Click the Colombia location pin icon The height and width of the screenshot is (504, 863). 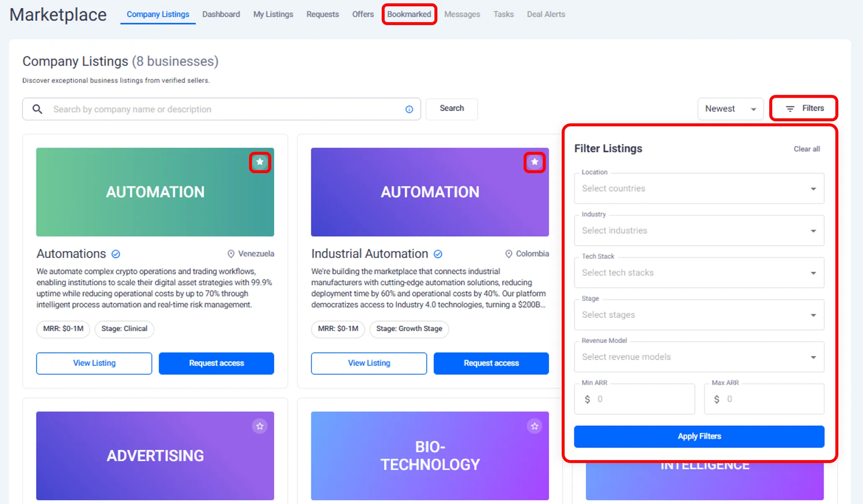pos(509,254)
